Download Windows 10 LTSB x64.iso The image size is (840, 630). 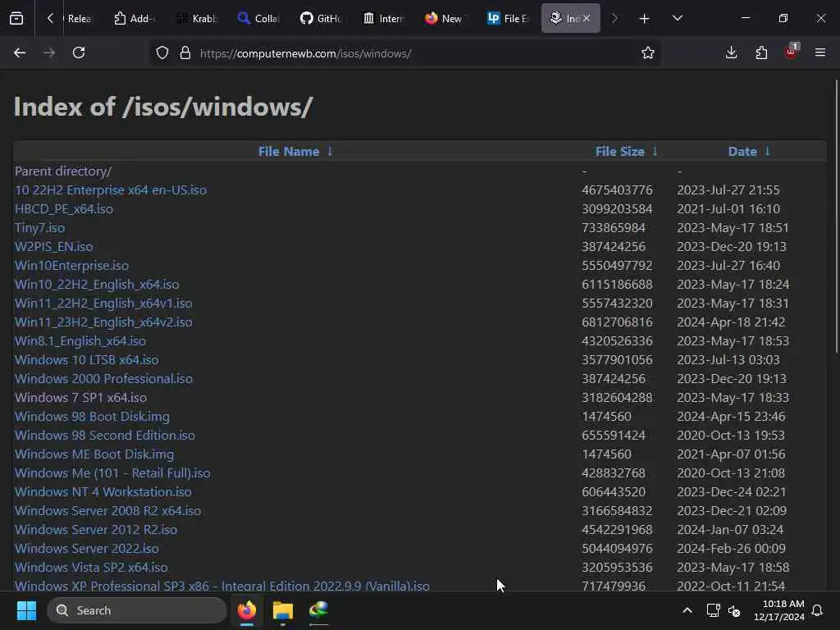87,360
